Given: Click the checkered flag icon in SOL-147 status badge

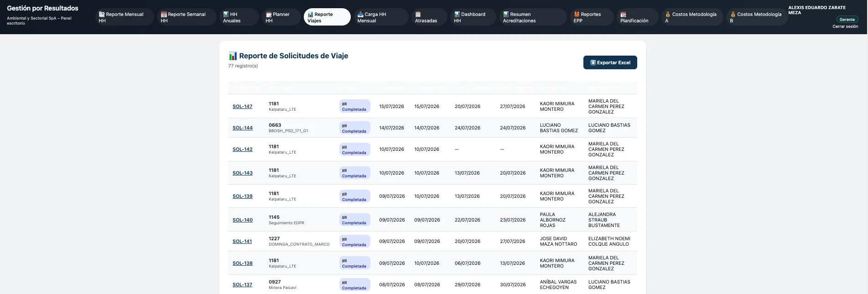Looking at the screenshot, I should (344, 104).
